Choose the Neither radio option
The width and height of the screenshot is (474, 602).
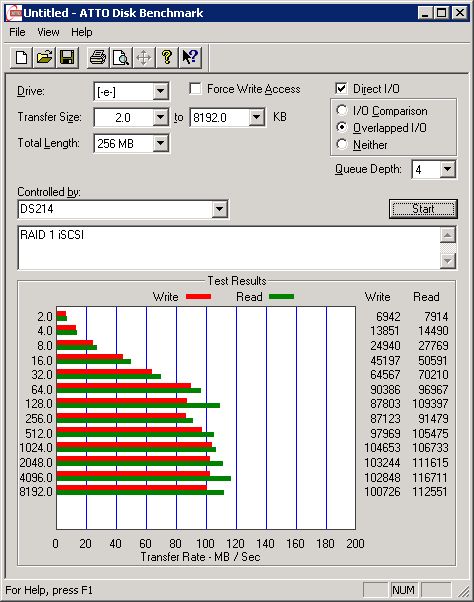(342, 144)
